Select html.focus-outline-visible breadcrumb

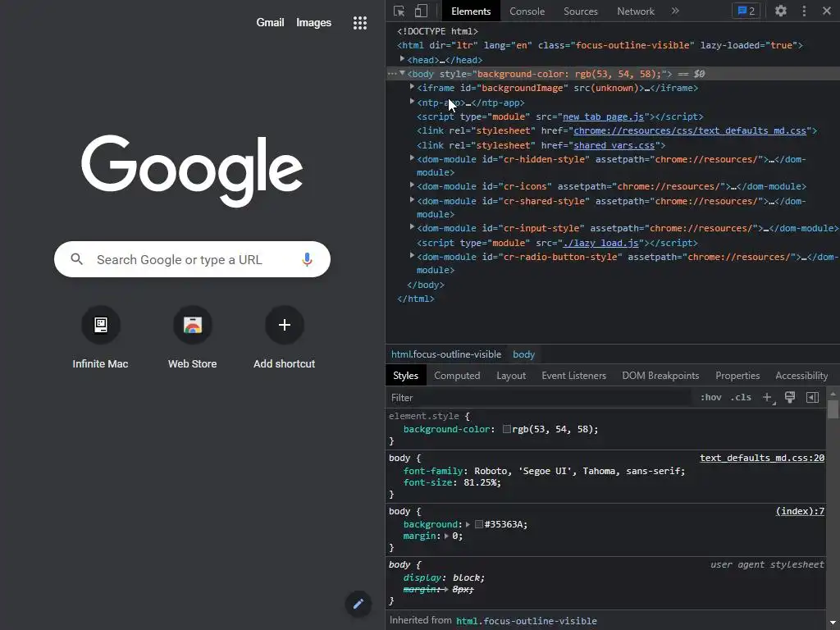click(x=446, y=354)
